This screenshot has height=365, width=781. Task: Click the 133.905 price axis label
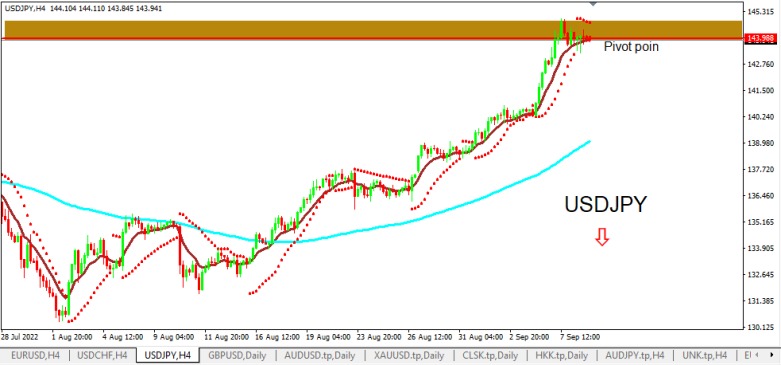[760, 248]
